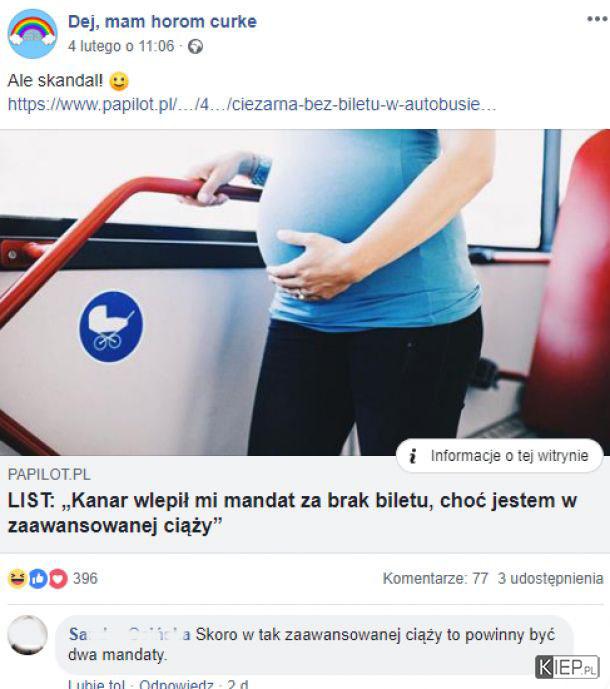Click the blue Like reaction icon
This screenshot has width=610, height=689.
tap(38, 579)
